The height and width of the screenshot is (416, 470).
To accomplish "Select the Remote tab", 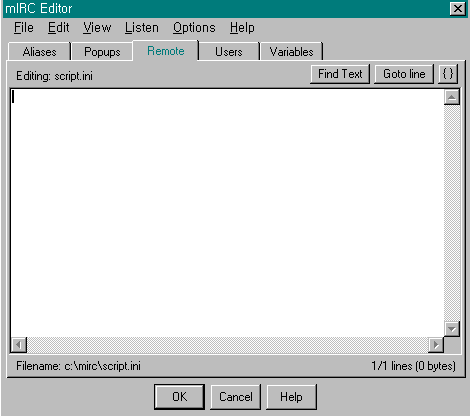I will [x=166, y=51].
